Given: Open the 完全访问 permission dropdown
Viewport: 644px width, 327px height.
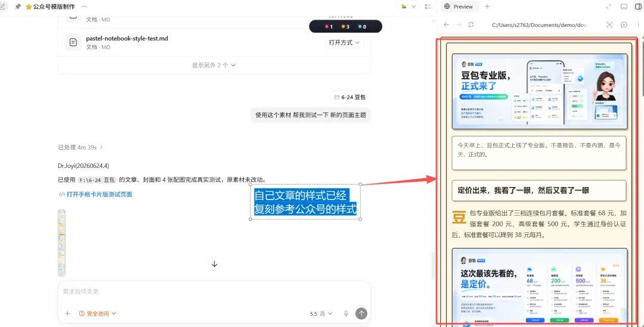Looking at the screenshot, I should click(x=97, y=313).
